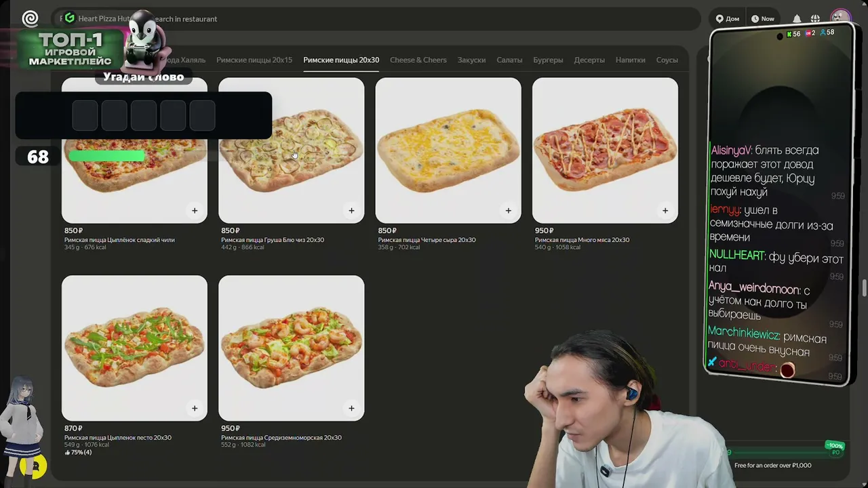Click the page scrollbar thumb
This screenshot has height=488, width=868.
tap(865, 287)
